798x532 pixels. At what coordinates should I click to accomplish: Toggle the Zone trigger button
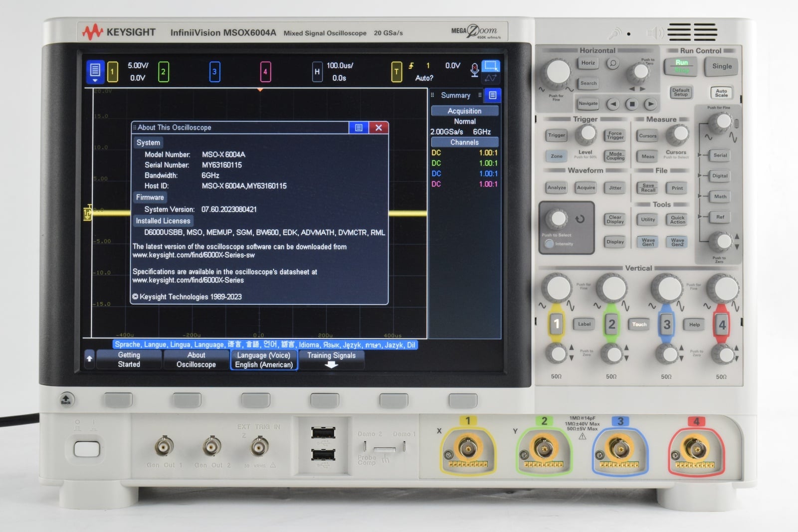[557, 157]
